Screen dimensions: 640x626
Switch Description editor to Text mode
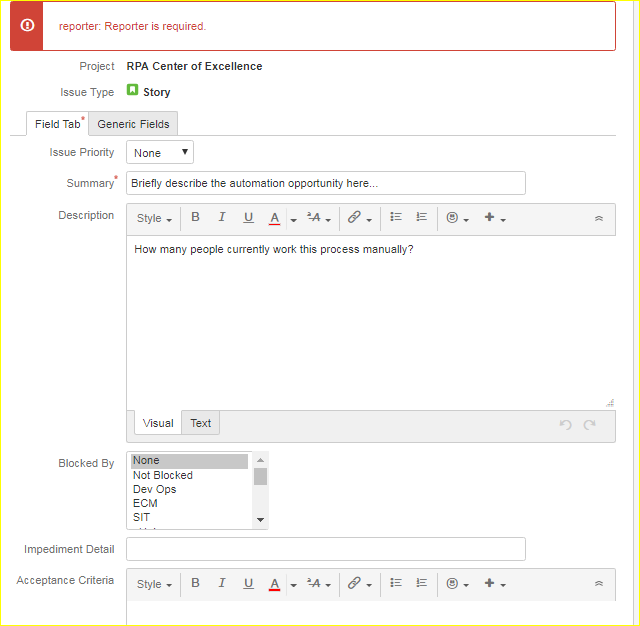click(200, 423)
